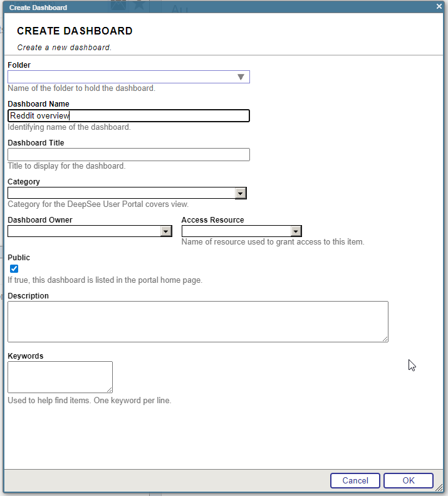Close the Create Dashboard dialog with X
448x496 pixels.
(439, 6)
